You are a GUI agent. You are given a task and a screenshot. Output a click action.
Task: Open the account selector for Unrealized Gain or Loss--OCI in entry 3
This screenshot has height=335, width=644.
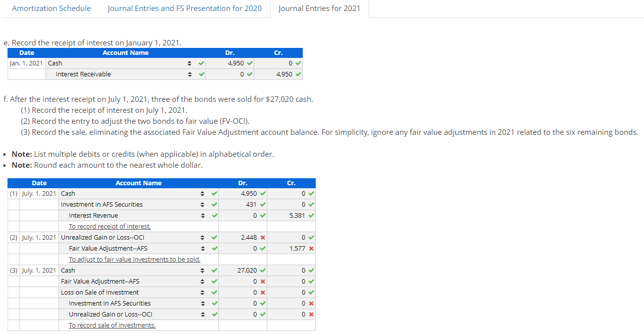[x=203, y=314]
